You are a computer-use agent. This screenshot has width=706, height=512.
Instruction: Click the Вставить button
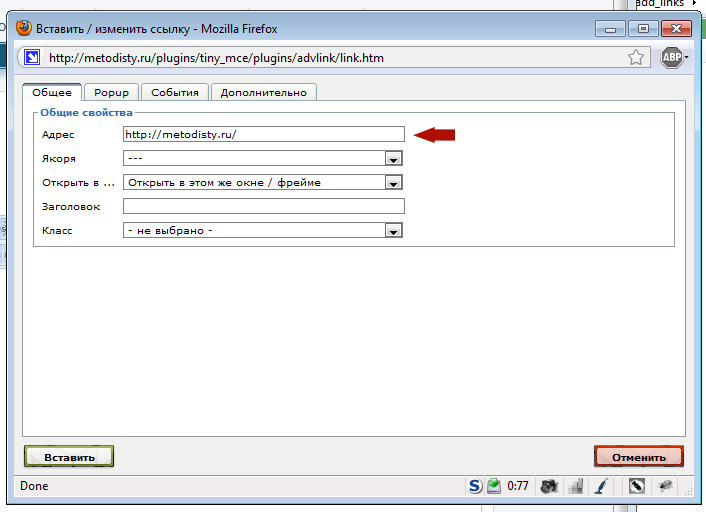[x=69, y=457]
